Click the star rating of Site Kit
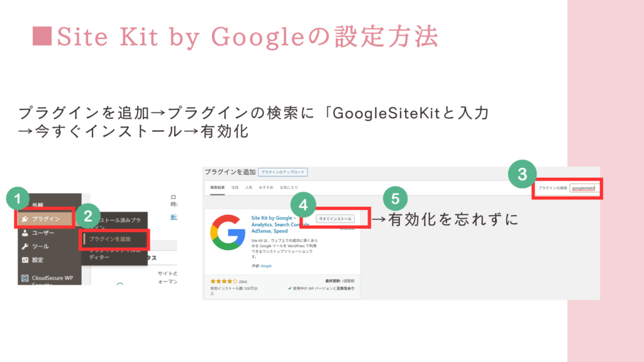This screenshot has height=362, width=644. [224, 282]
